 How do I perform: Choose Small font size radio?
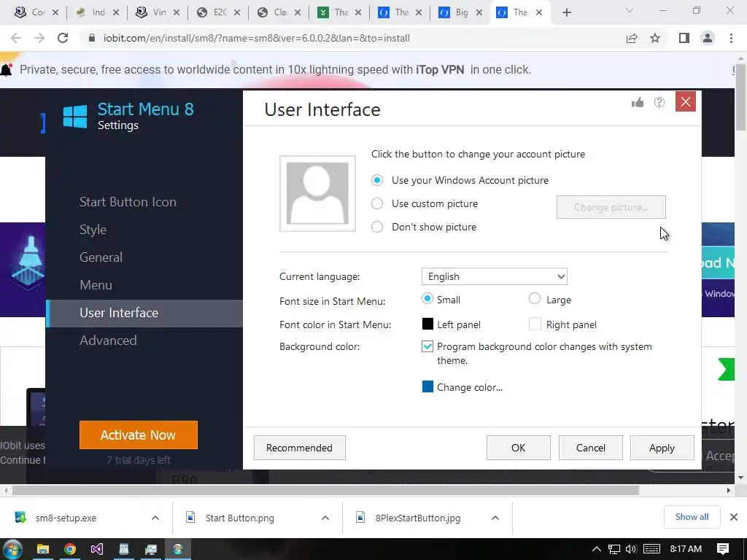point(427,298)
